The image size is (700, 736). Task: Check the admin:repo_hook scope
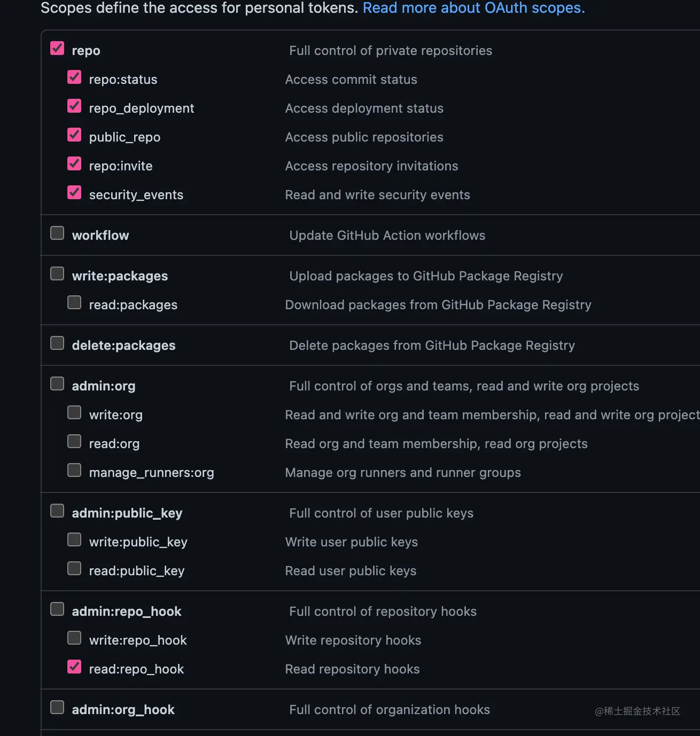pos(57,609)
